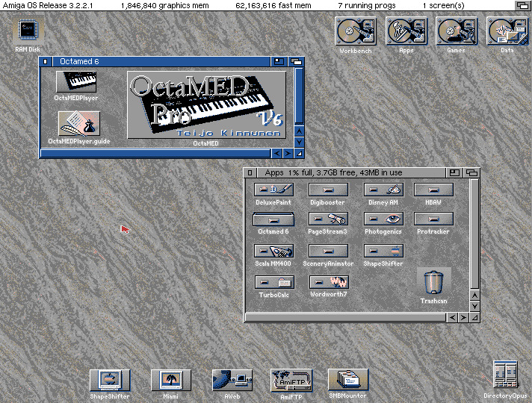Viewport: 532px width, 403px height.
Task: Select the Wordworth7 drawer
Action: 329,282
